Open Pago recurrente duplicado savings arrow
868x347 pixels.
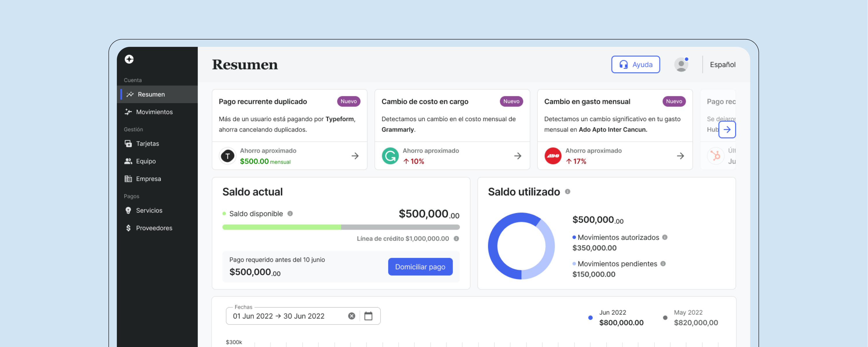(355, 156)
